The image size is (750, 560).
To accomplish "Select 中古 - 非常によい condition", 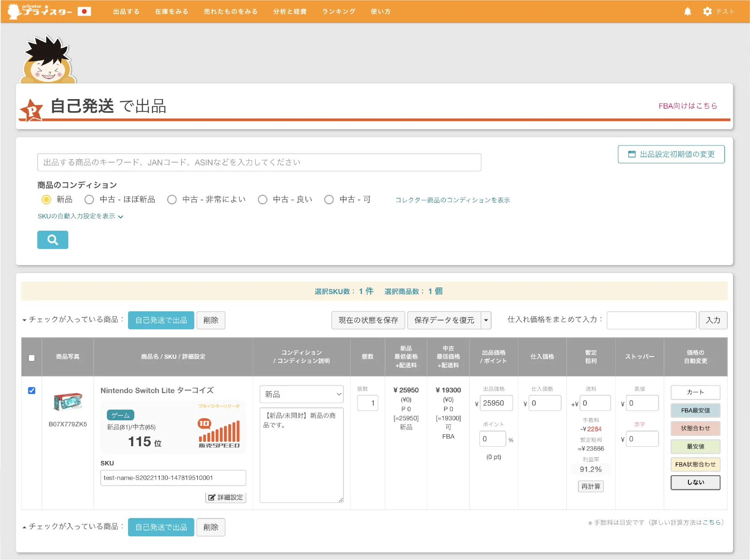I will tap(172, 199).
